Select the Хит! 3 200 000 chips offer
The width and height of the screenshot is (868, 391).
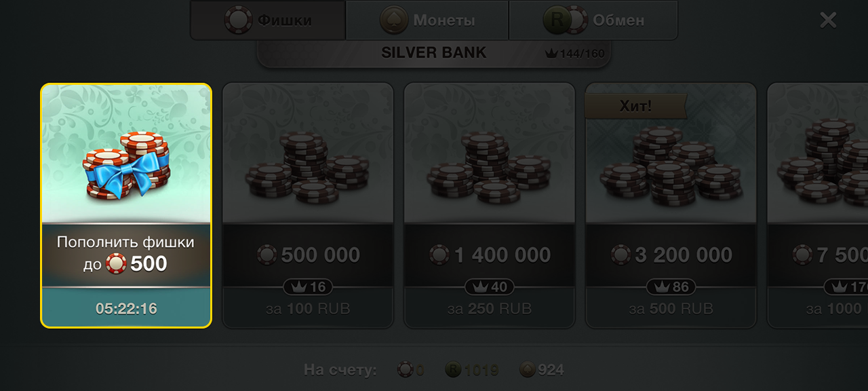click(671, 206)
